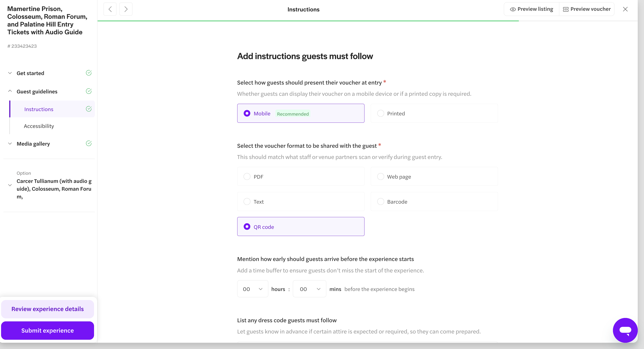Close the editor with the X icon
Viewport: 644px width, 349px height.
pyautogui.click(x=625, y=9)
